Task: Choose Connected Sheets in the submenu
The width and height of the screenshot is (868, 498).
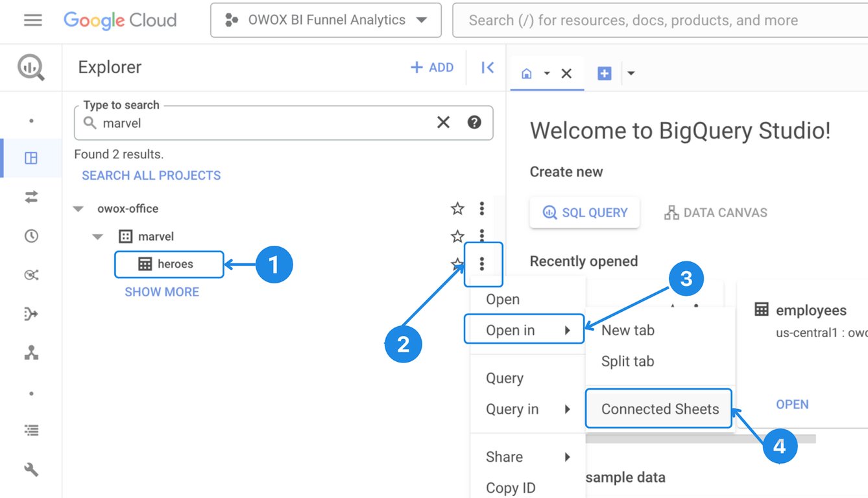Action: click(x=660, y=409)
